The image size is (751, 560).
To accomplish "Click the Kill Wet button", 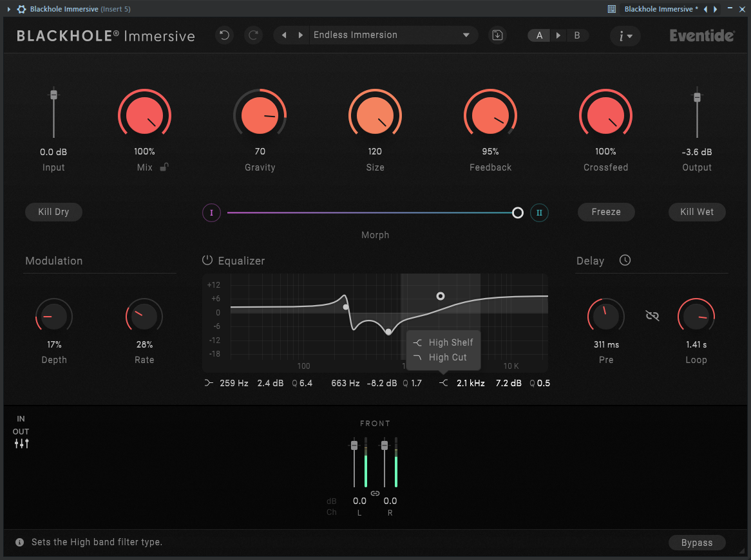I will (697, 212).
